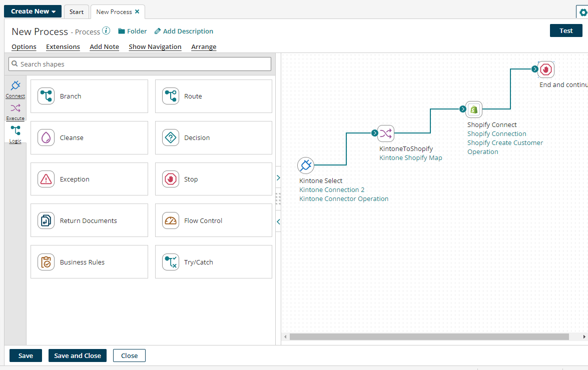588x370 pixels.
Task: Focus the Search shapes field
Action: coord(140,64)
